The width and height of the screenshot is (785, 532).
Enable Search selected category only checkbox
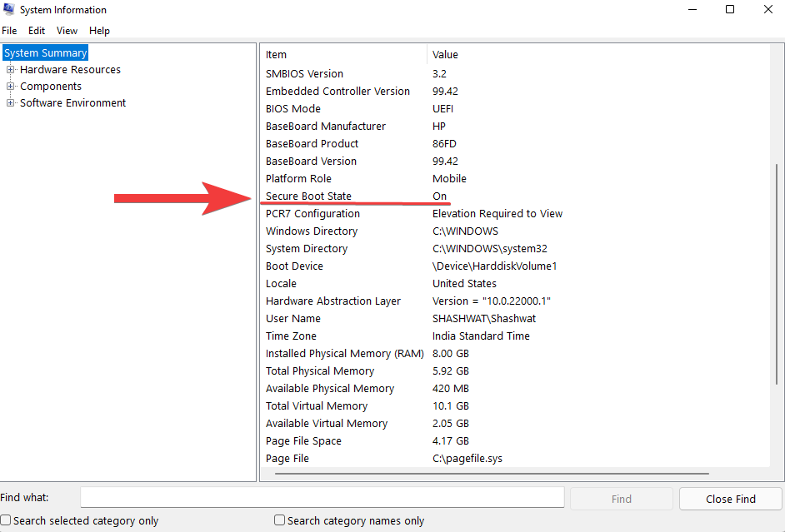click(7, 520)
